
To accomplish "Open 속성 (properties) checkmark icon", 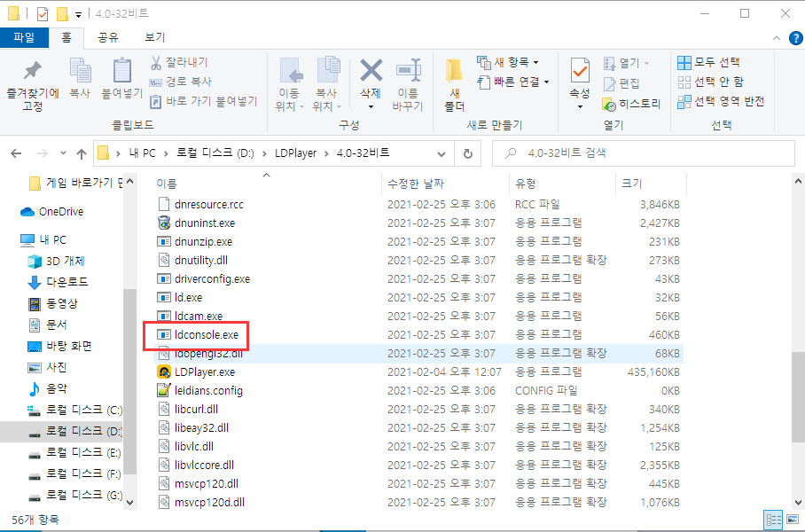I will [x=580, y=71].
